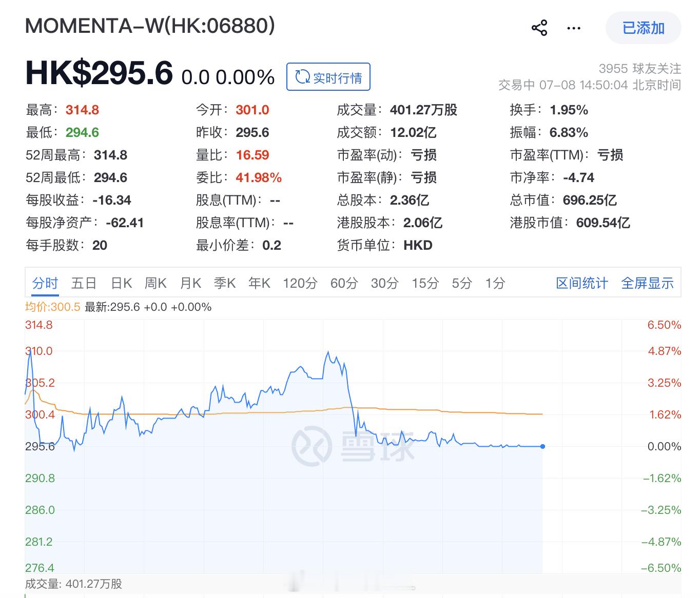The height and width of the screenshot is (598, 700).
Task: Click the 市净率 value -4.74
Action: pyautogui.click(x=578, y=177)
